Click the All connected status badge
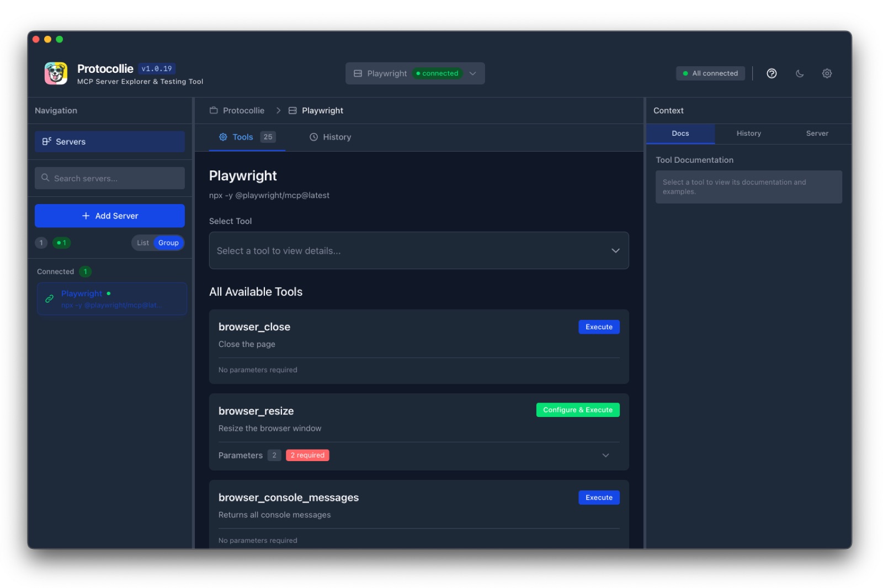883x588 pixels. 710,73
